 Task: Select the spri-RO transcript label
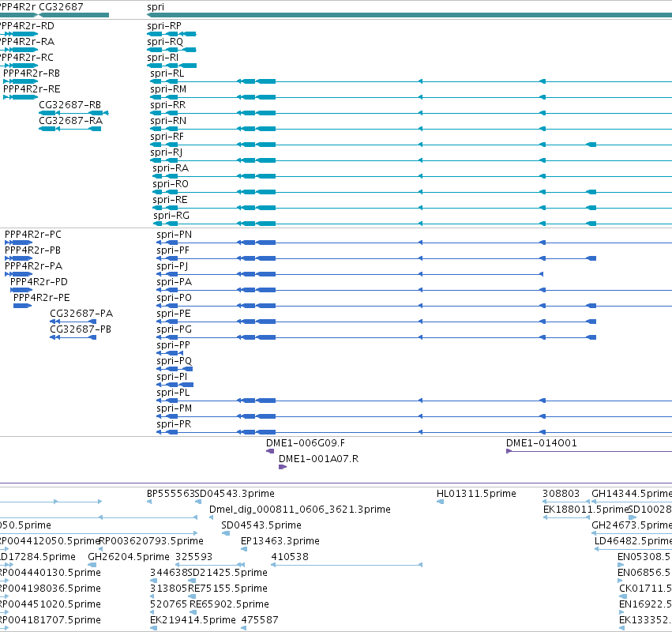(x=170, y=184)
